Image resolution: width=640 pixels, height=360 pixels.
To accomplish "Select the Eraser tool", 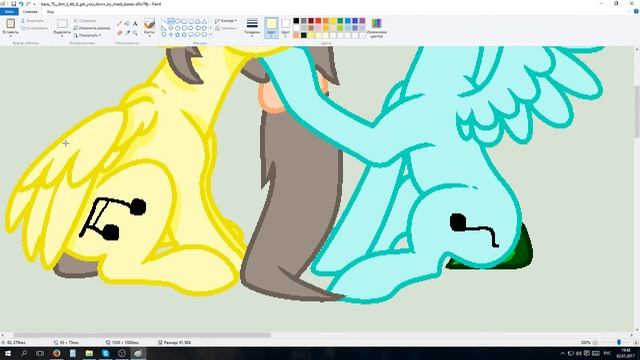I will 120,32.
